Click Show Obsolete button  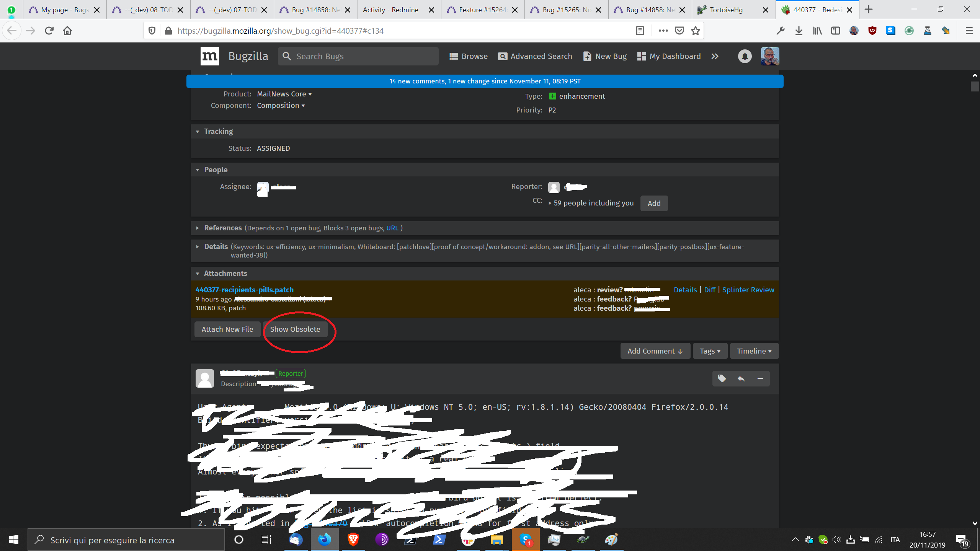[x=295, y=329]
